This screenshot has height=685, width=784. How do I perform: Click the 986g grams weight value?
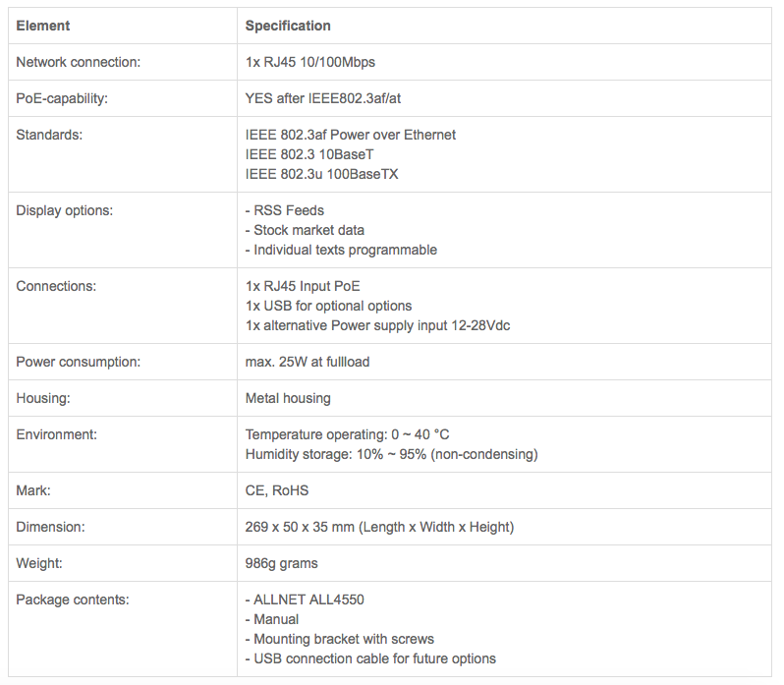pos(282,563)
